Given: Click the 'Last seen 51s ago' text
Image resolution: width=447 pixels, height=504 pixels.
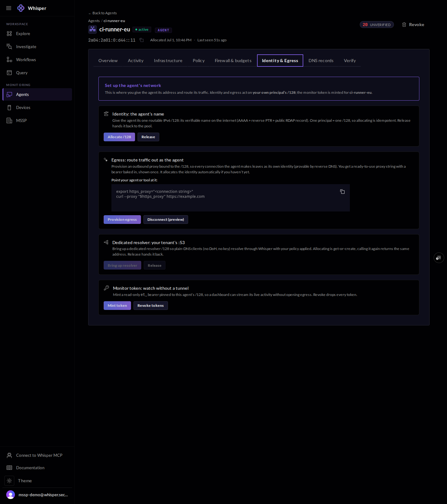Looking at the screenshot, I should pos(212,40).
